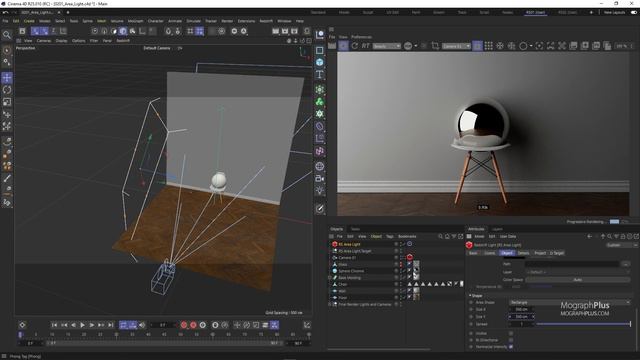Toggle the New Layouts switch
Image resolution: width=640 pixels, height=360 pixels.
click(x=634, y=12)
